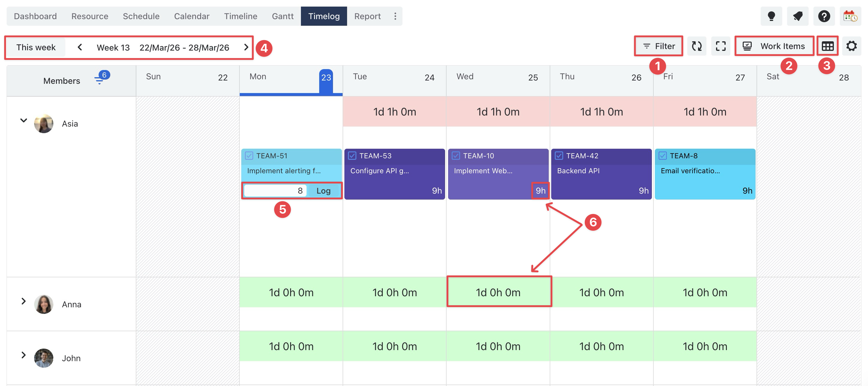The height and width of the screenshot is (386, 868).
Task: Click the calendar clock icon top right
Action: click(850, 16)
